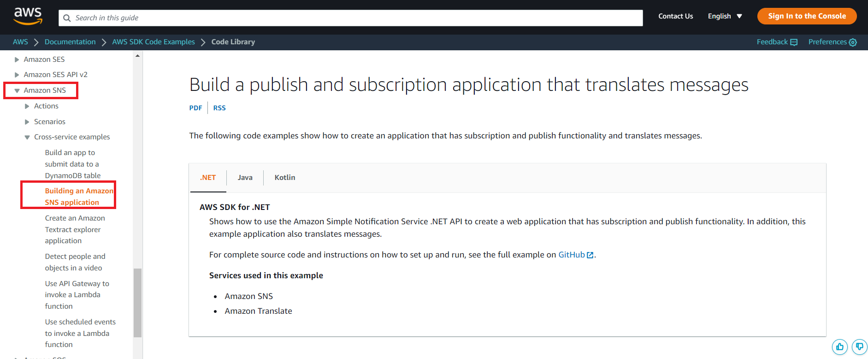Click the Preferences gear icon

853,42
